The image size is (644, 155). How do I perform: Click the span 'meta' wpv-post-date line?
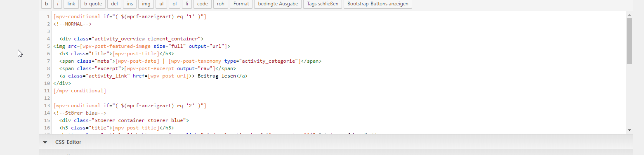coord(190,61)
